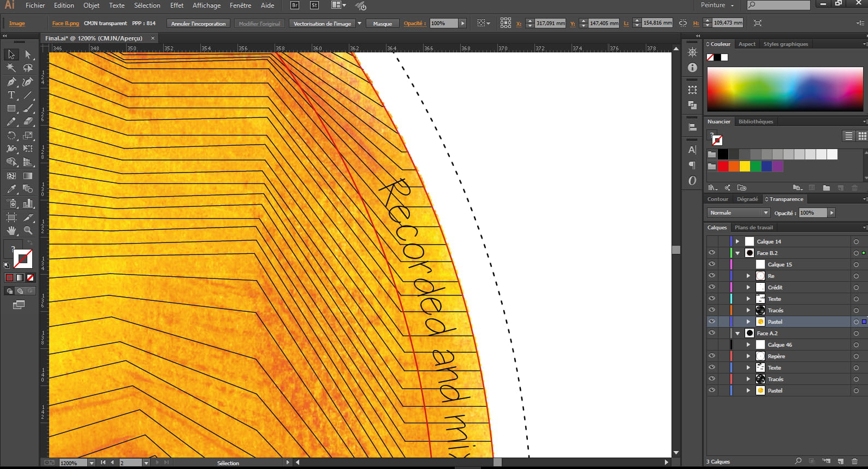This screenshot has height=469, width=868.
Task: Toggle visibility of the Repère sublayer
Action: [712, 356]
